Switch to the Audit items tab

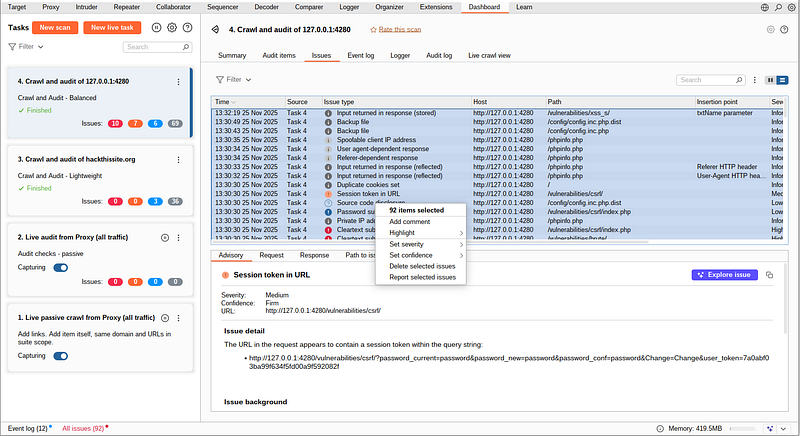click(279, 56)
